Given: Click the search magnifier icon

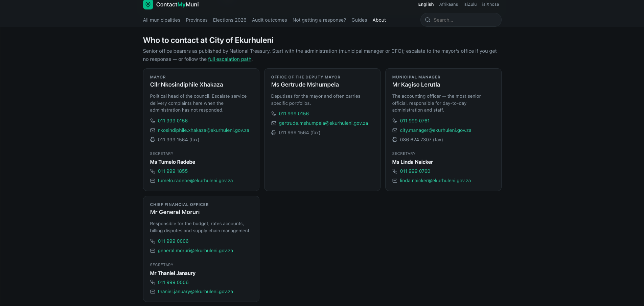Looking at the screenshot, I should point(428,20).
